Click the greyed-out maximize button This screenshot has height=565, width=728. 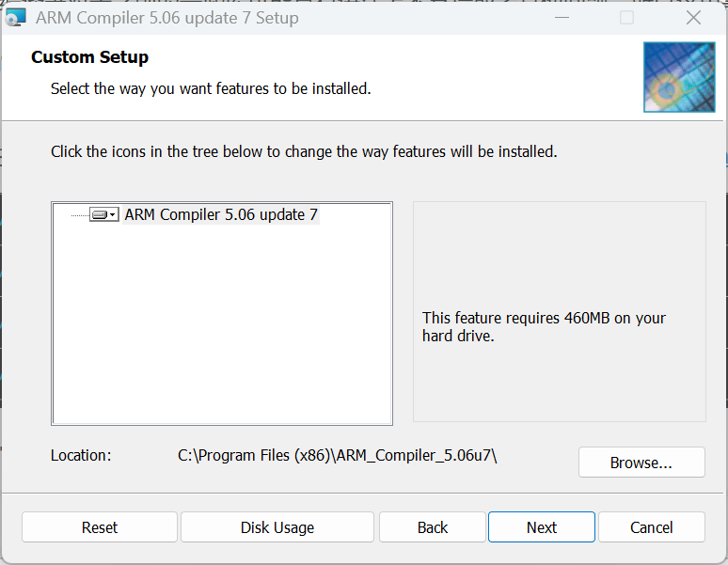coord(626,18)
